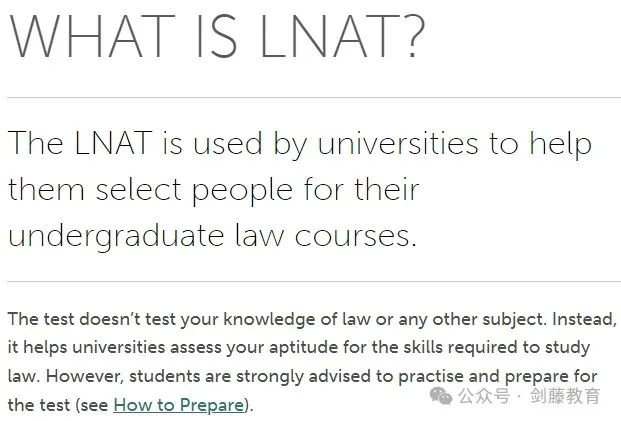Viewport: 621px width, 421px height.
Task: Click the divider line above the body paragraph
Action: point(314,282)
